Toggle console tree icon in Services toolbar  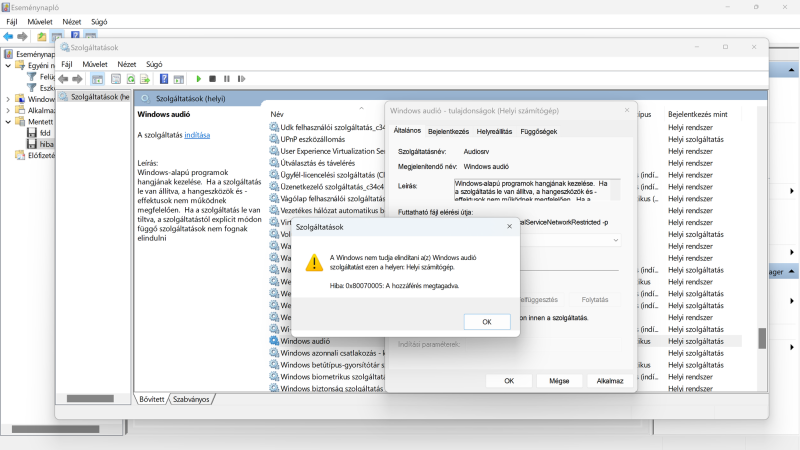coord(97,79)
